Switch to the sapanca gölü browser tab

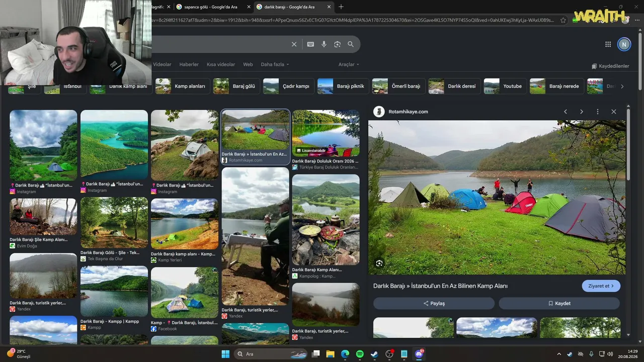point(213,7)
